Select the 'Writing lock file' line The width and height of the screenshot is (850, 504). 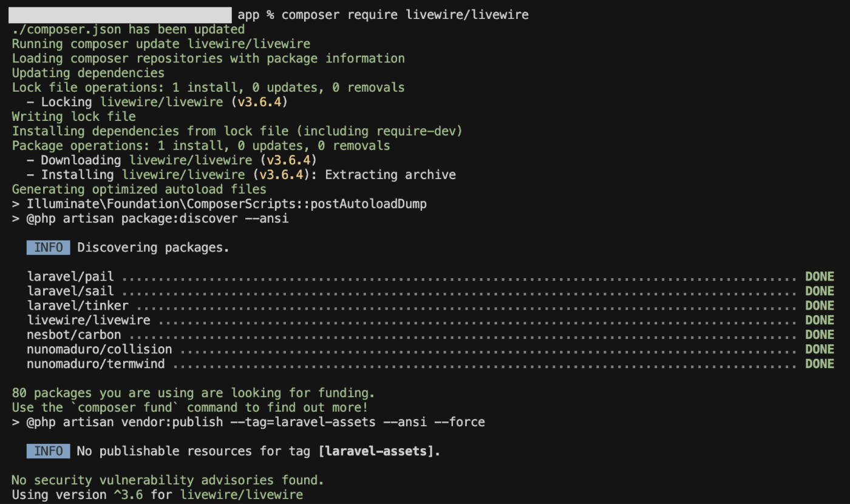[x=73, y=117]
